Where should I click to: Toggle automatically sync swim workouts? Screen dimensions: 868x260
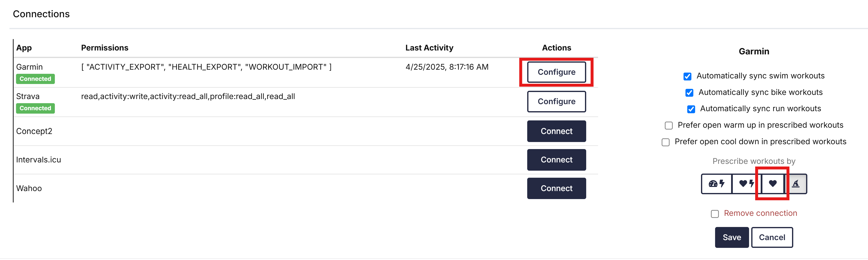click(x=687, y=76)
